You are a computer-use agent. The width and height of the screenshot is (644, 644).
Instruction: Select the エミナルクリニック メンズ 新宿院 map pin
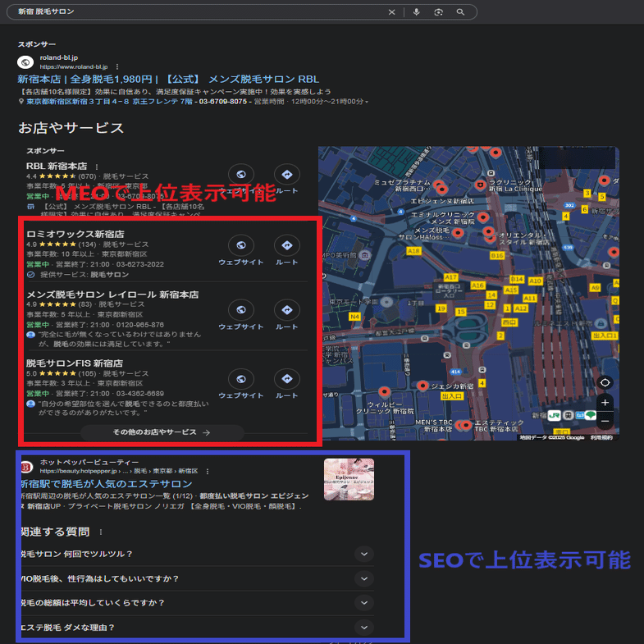tap(483, 217)
